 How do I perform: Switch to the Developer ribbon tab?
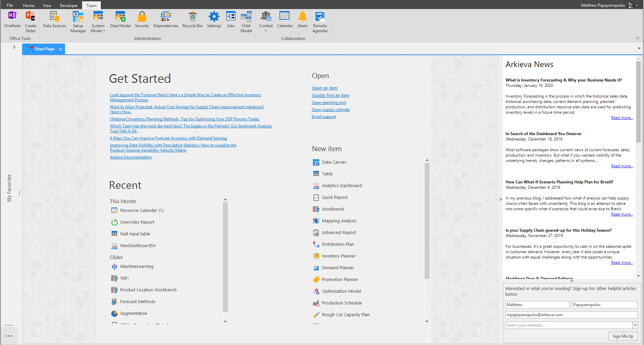[x=69, y=5]
